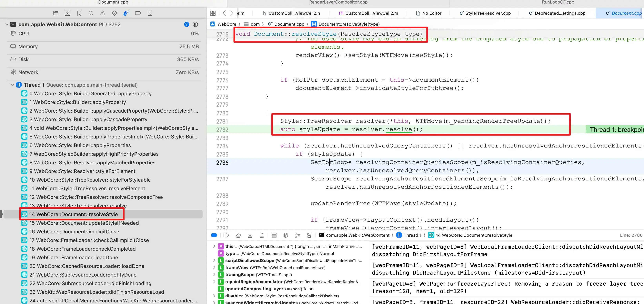Click line number 2784 in the gutter

pos(222,146)
